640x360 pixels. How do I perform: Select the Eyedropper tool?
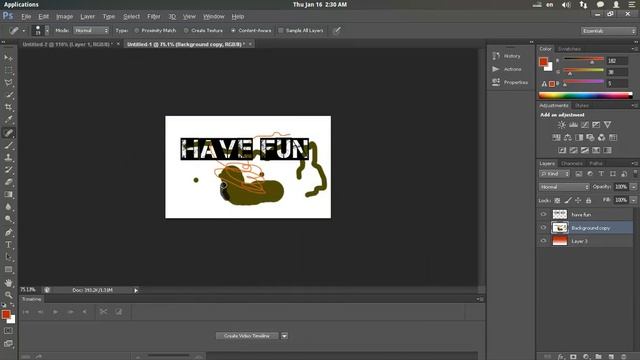(8, 120)
